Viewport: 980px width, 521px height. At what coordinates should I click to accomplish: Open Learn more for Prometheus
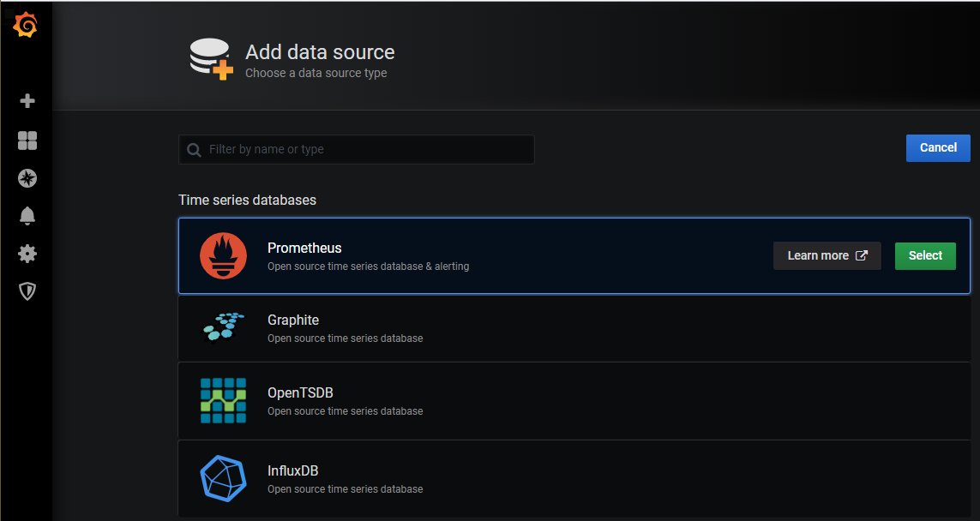(x=827, y=256)
